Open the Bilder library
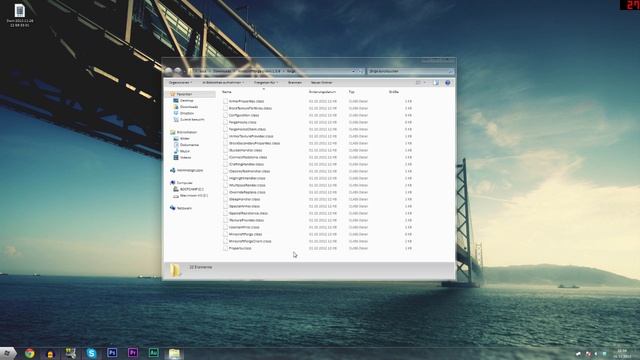640x360 pixels. [184, 139]
